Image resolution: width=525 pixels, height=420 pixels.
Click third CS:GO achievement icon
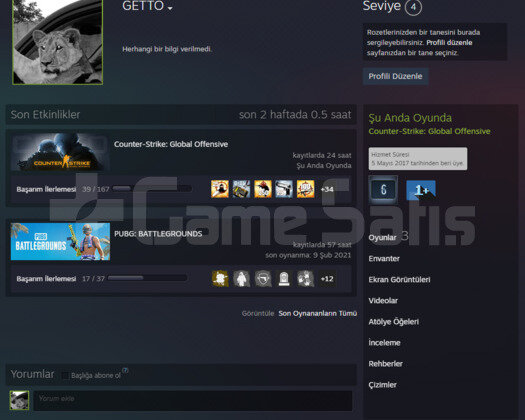pyautogui.click(x=263, y=189)
